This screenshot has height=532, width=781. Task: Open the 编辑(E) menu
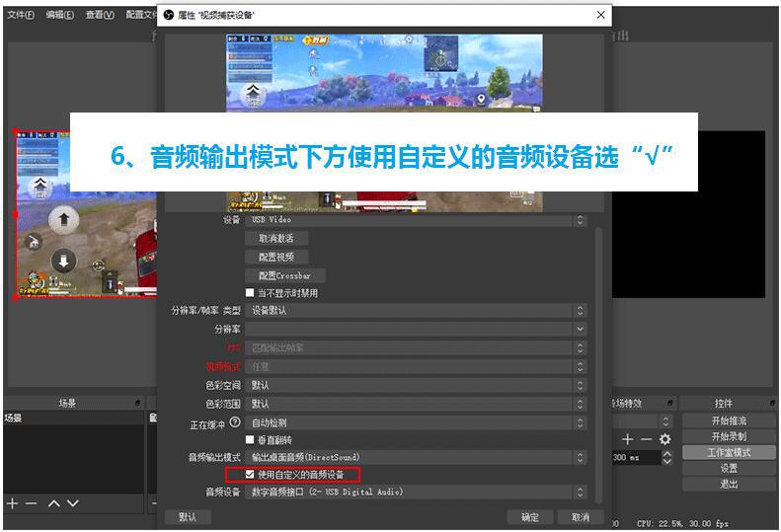point(60,15)
